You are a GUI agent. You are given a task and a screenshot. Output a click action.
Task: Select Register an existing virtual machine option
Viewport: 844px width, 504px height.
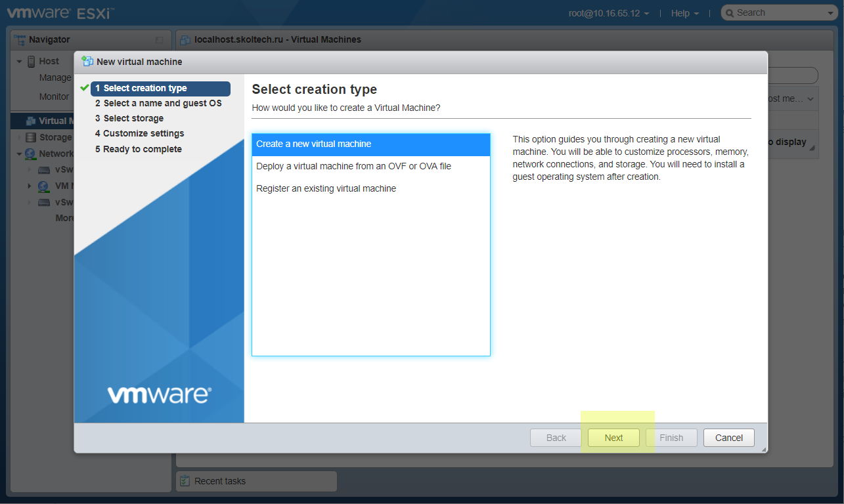371,189
